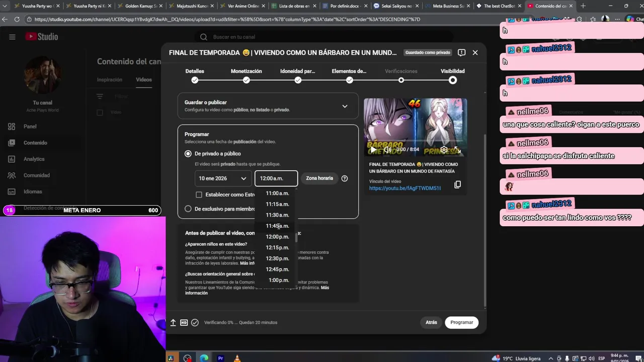The image size is (644, 362).
Task: Click the Programar button
Action: tap(462, 322)
